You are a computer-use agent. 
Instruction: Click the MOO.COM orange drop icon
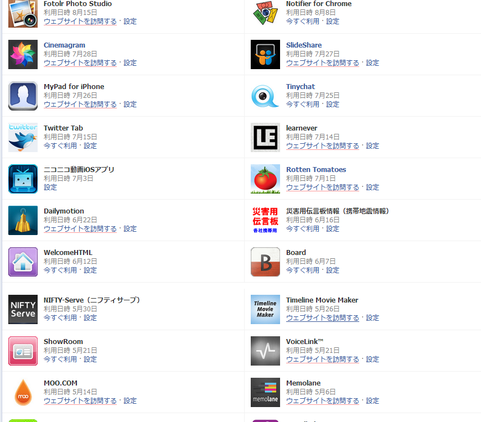[23, 392]
